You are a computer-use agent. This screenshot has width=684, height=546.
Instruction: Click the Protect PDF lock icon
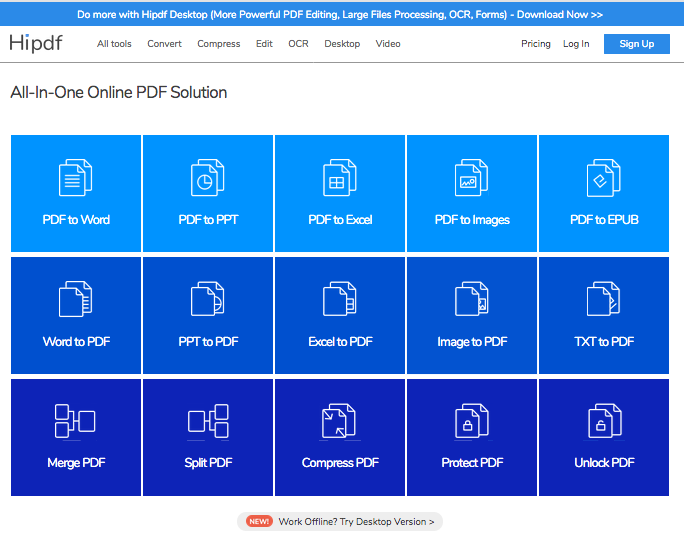[472, 421]
